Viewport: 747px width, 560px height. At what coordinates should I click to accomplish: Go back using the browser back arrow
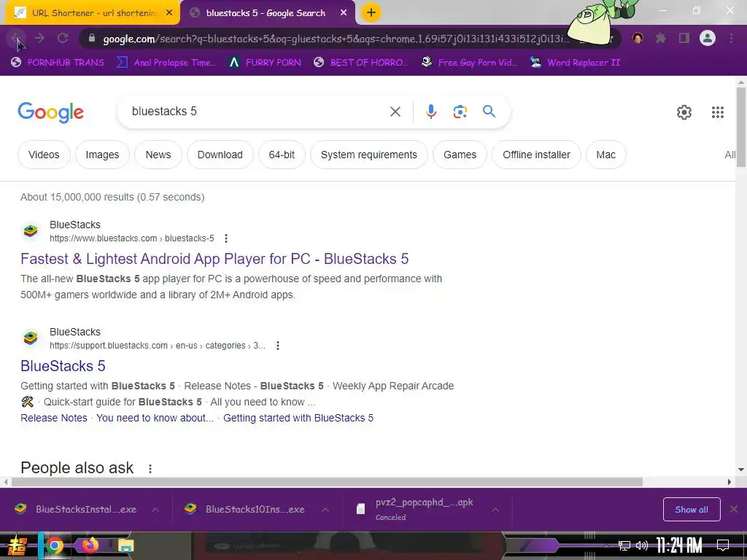[x=17, y=38]
